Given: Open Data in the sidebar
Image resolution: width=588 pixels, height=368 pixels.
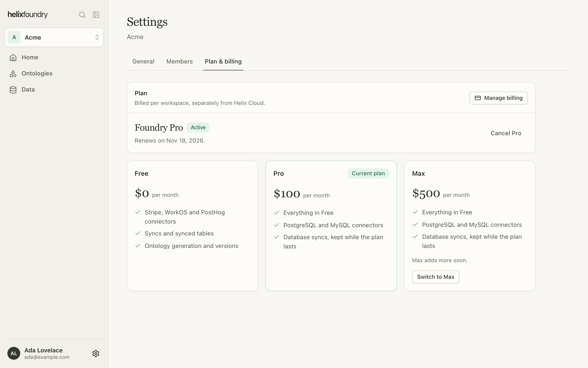Looking at the screenshot, I should coord(54,90).
